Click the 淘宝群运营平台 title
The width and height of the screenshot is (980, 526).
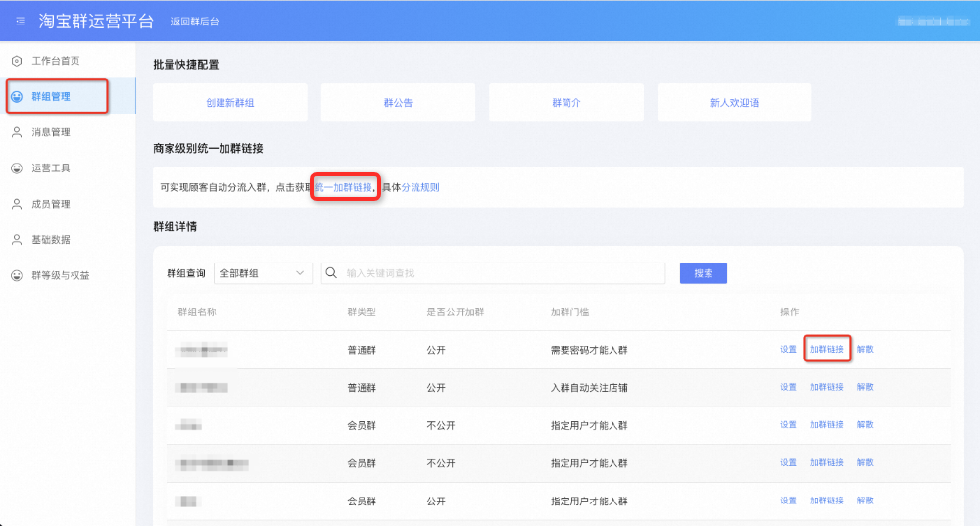tap(96, 22)
